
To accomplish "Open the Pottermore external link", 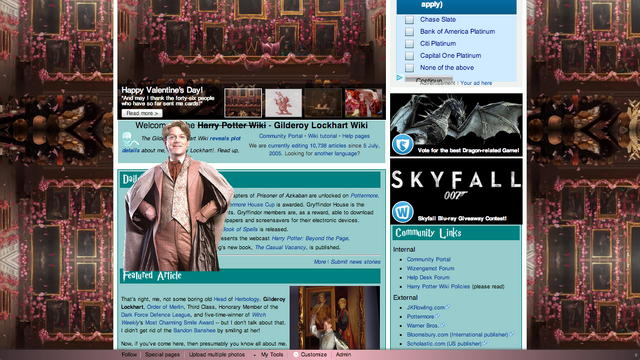I will [420, 316].
